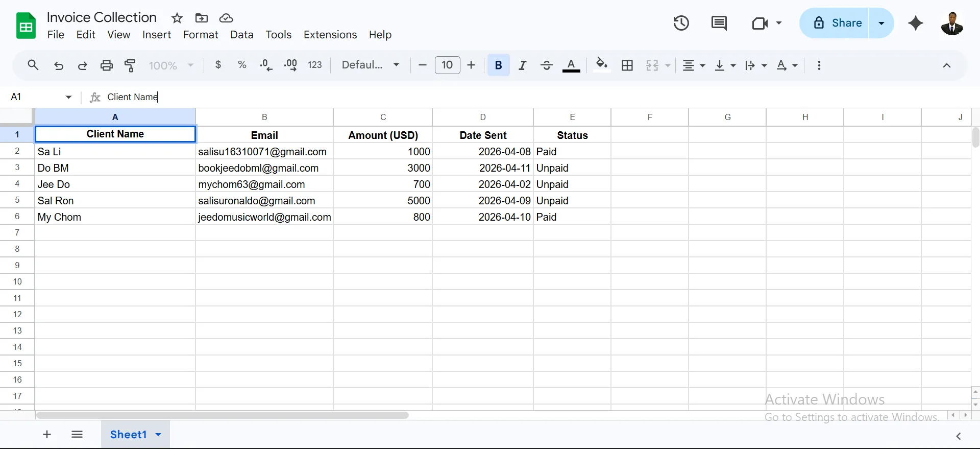980x449 pixels.
Task: Open the text color picker
Action: [571, 65]
